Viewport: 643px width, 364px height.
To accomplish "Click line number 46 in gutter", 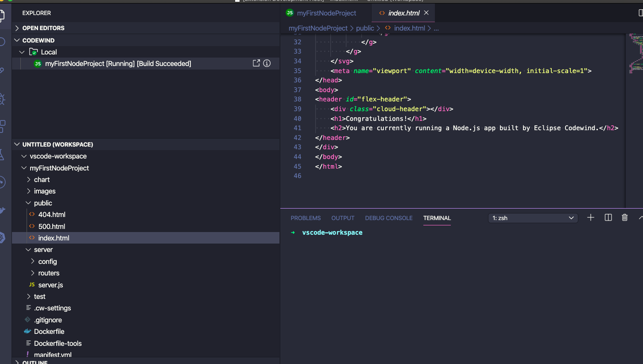I will point(297,176).
